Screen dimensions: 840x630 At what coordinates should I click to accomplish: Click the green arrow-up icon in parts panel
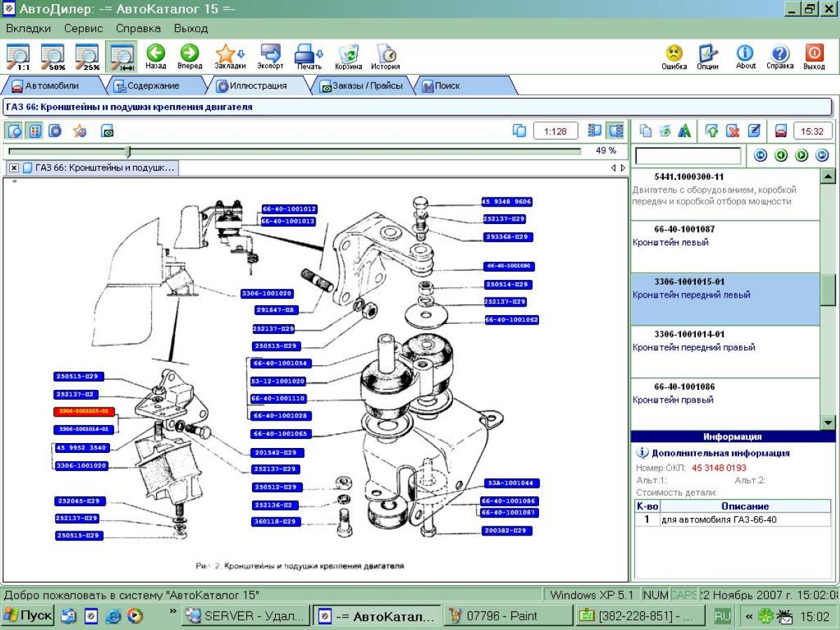(x=712, y=131)
